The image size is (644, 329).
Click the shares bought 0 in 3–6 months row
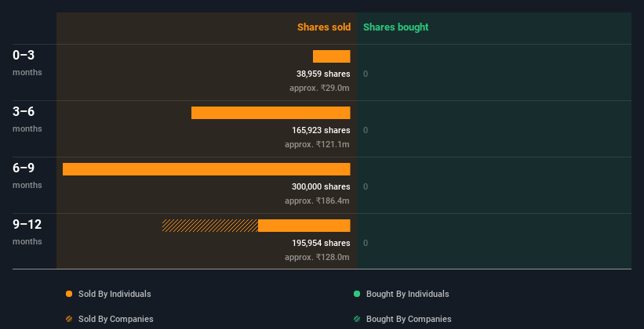pyautogui.click(x=366, y=131)
